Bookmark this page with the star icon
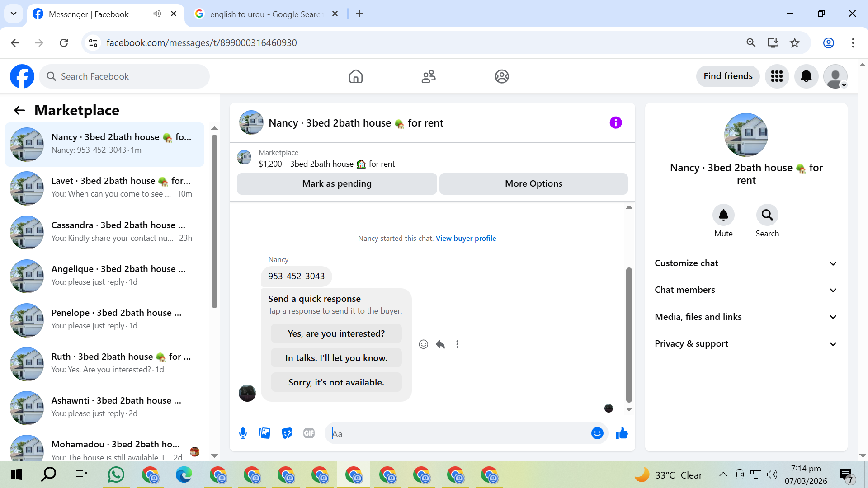This screenshot has height=488, width=868. (795, 43)
